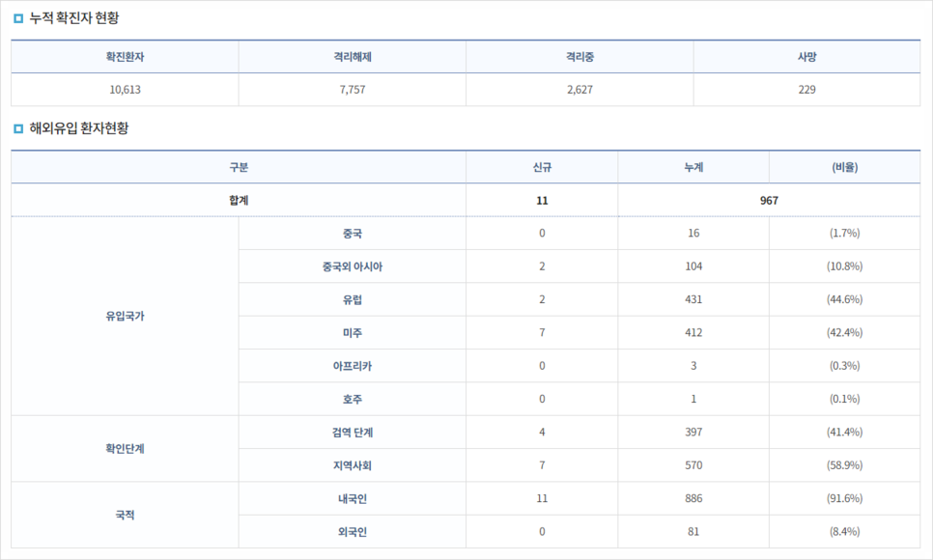Click new cases '4' in 검역 단계 row
The height and width of the screenshot is (560, 933).
point(542,432)
